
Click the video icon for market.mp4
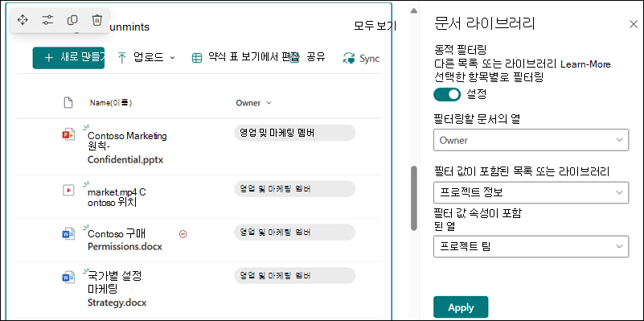[68, 190]
